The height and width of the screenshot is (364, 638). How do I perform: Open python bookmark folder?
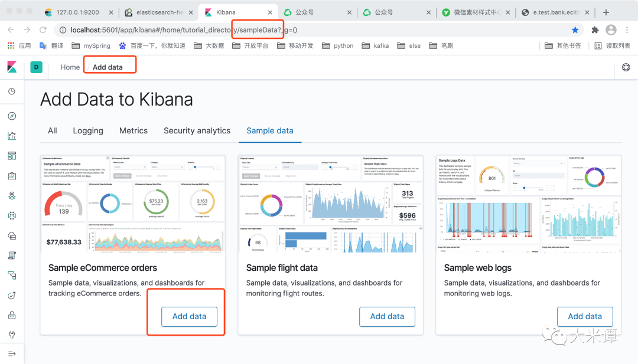tap(338, 45)
